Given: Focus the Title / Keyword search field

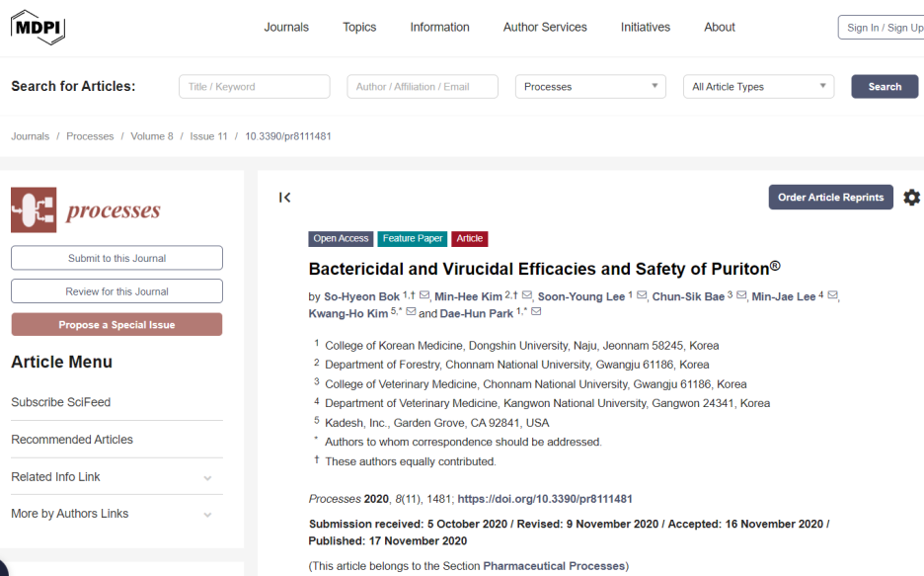Looking at the screenshot, I should click(x=255, y=87).
